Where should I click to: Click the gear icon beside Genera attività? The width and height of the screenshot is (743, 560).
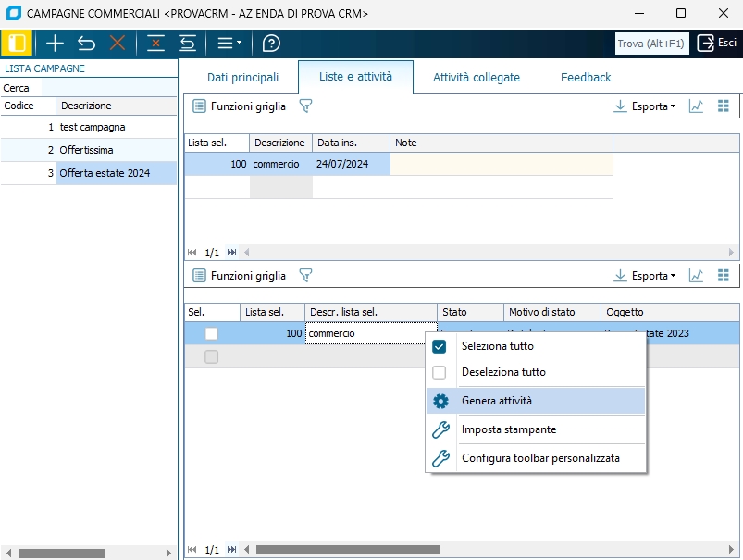[x=440, y=401]
